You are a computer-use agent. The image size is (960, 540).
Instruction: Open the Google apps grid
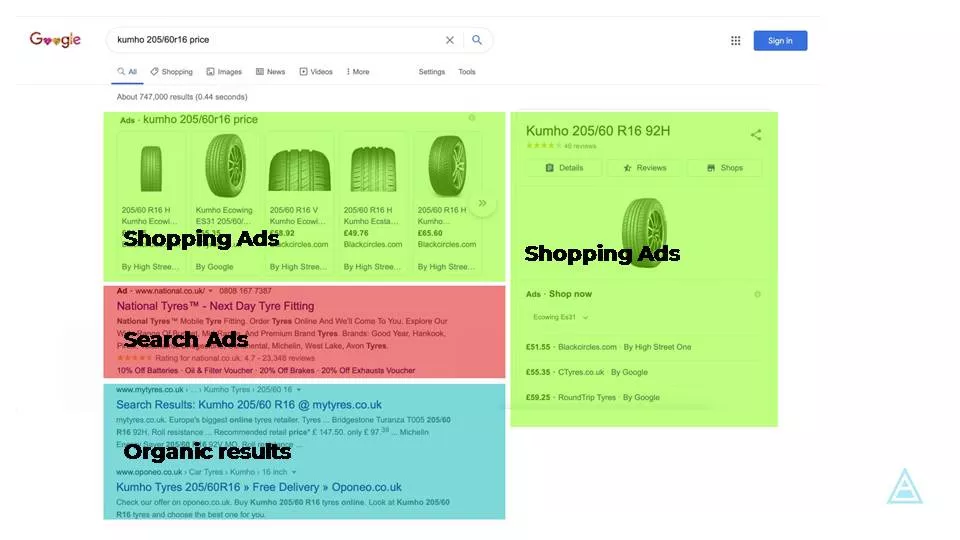735,40
